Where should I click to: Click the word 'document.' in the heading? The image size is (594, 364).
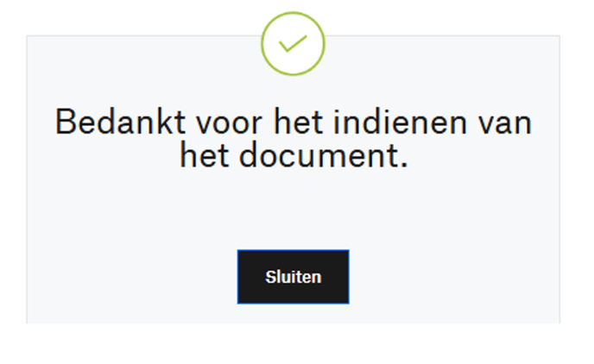point(324,155)
